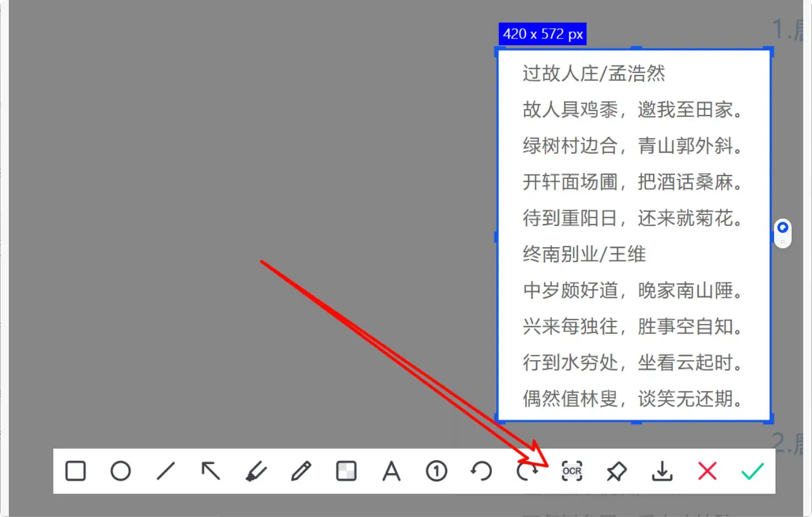
Task: Select the straight line tool
Action: 166,471
